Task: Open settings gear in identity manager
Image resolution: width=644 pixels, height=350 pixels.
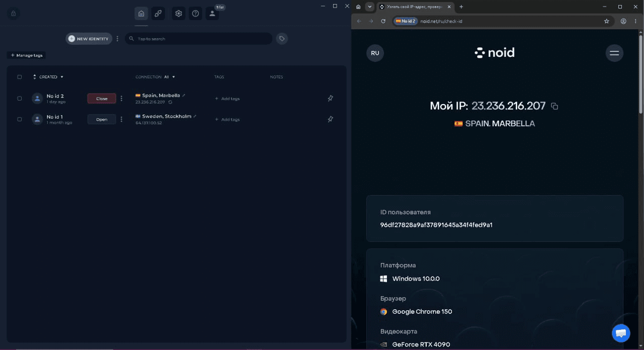Action: pos(179,14)
